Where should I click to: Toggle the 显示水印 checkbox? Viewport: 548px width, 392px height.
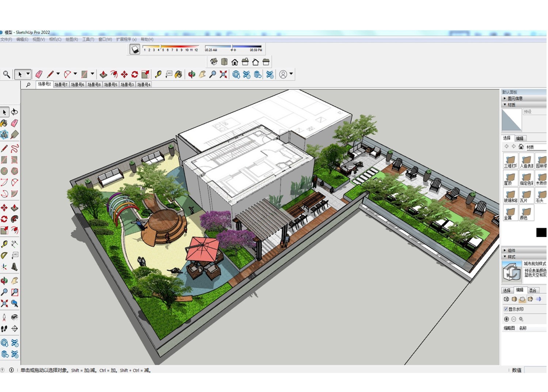(x=506, y=309)
